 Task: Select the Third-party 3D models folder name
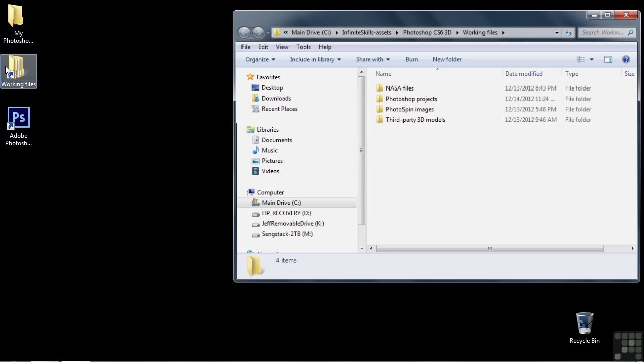pyautogui.click(x=416, y=120)
